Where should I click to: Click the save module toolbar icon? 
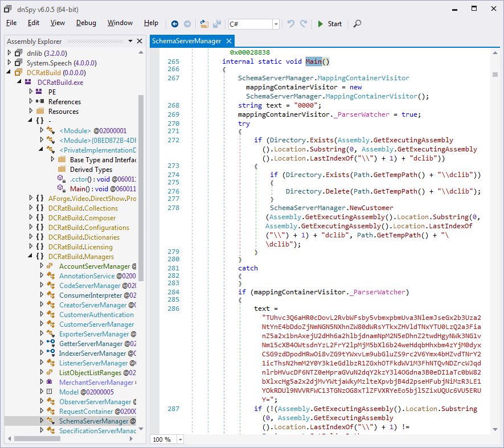(217, 24)
